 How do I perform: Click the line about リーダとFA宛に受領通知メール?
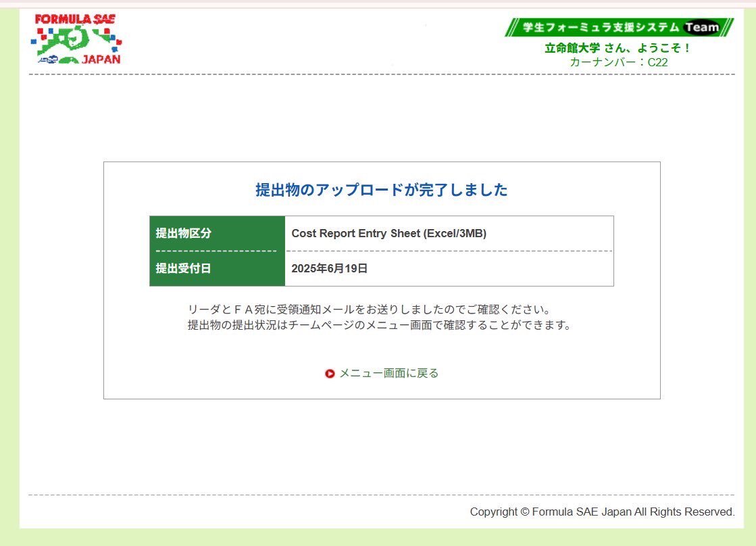[x=370, y=309]
